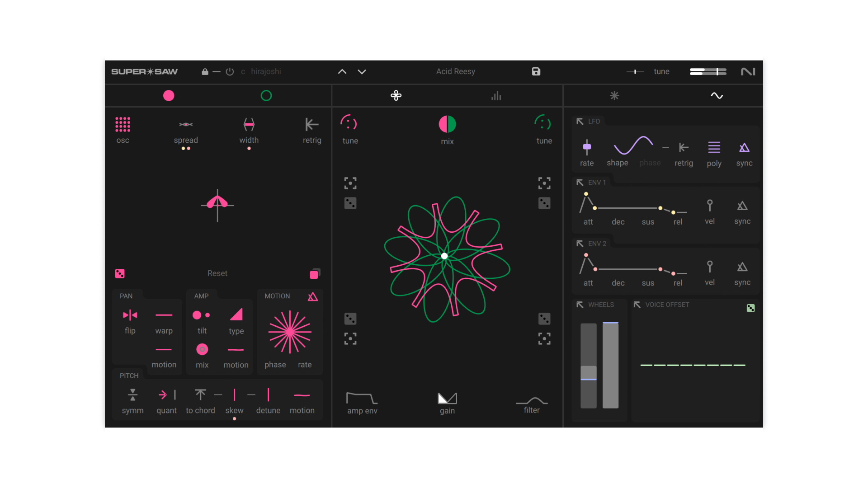
Task: Click the SUPER SAW logo
Action: [145, 71]
